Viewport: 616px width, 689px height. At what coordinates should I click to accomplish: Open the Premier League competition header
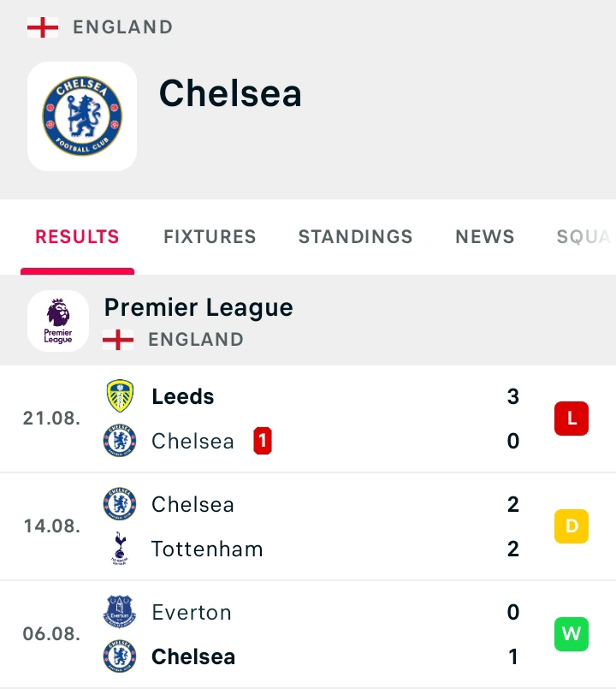coord(198,308)
